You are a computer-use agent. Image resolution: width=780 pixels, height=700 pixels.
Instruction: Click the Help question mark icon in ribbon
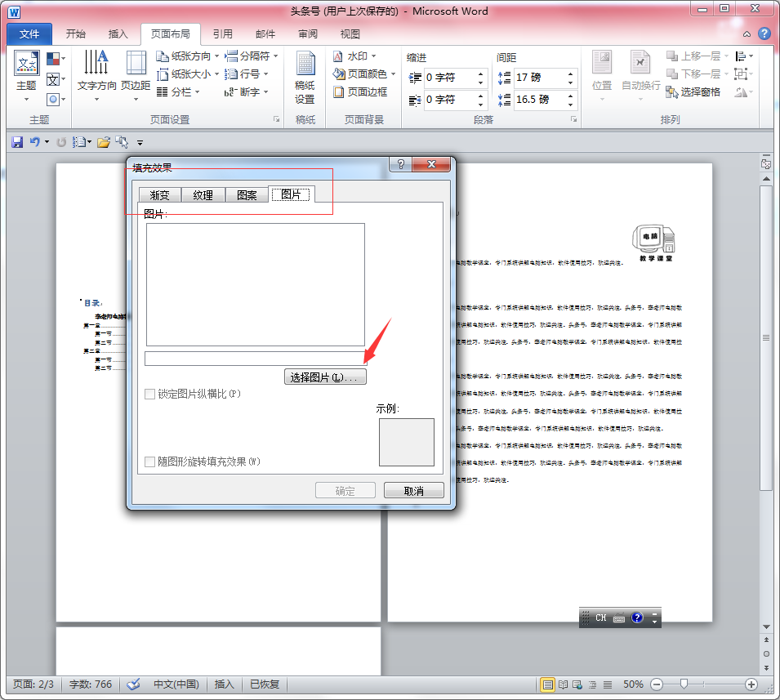[764, 33]
